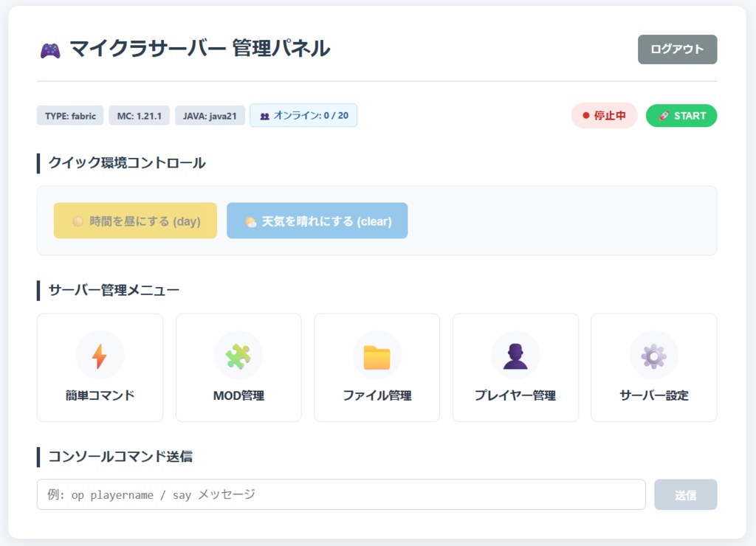Click the lightning bolt 簡単コマンド icon

pos(100,356)
